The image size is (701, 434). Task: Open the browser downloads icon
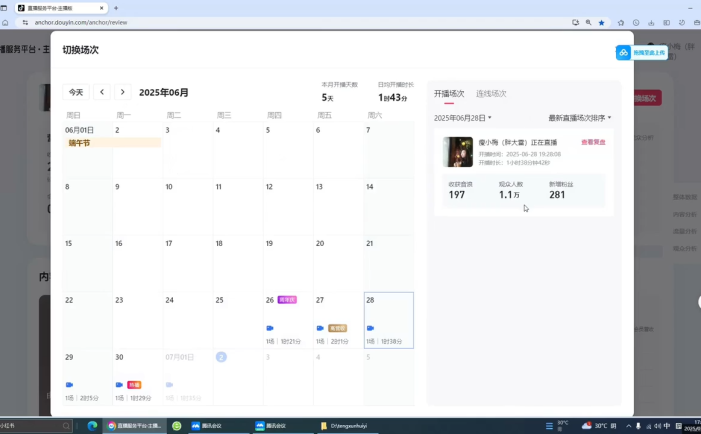click(651, 22)
